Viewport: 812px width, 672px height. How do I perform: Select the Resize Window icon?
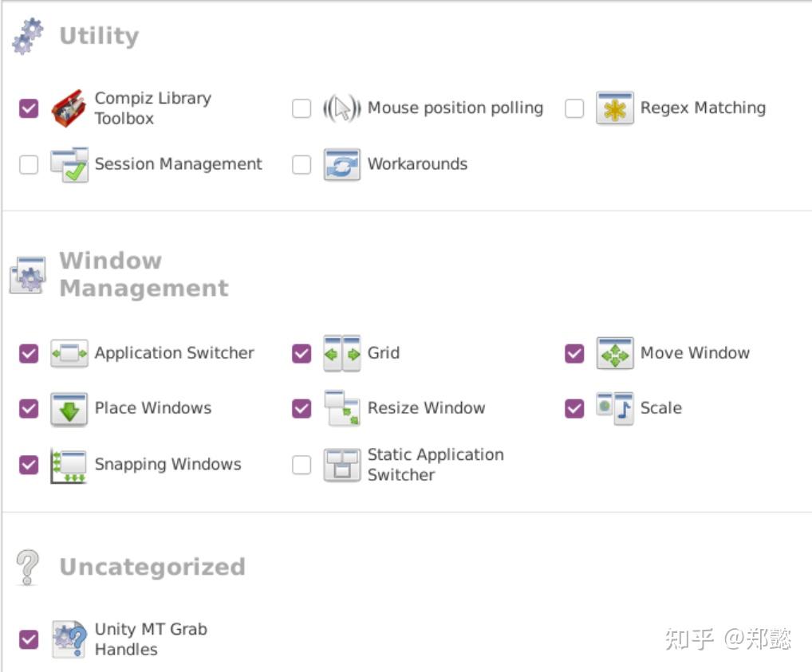[x=341, y=408]
